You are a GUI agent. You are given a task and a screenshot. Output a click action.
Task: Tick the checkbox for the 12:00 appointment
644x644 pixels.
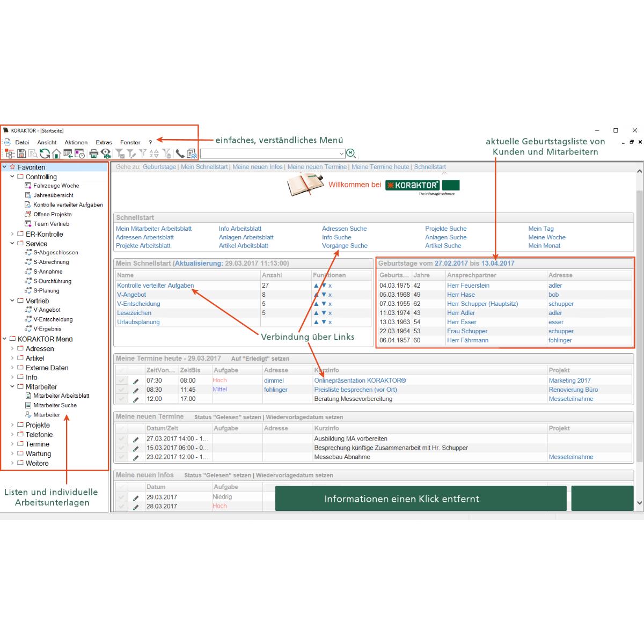coord(121,399)
